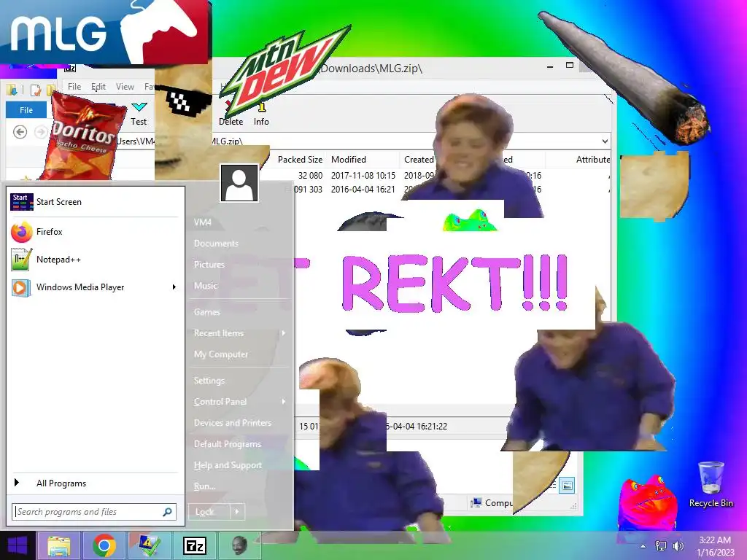Open Devices and Printers
Image resolution: width=747 pixels, height=560 pixels.
click(x=233, y=423)
